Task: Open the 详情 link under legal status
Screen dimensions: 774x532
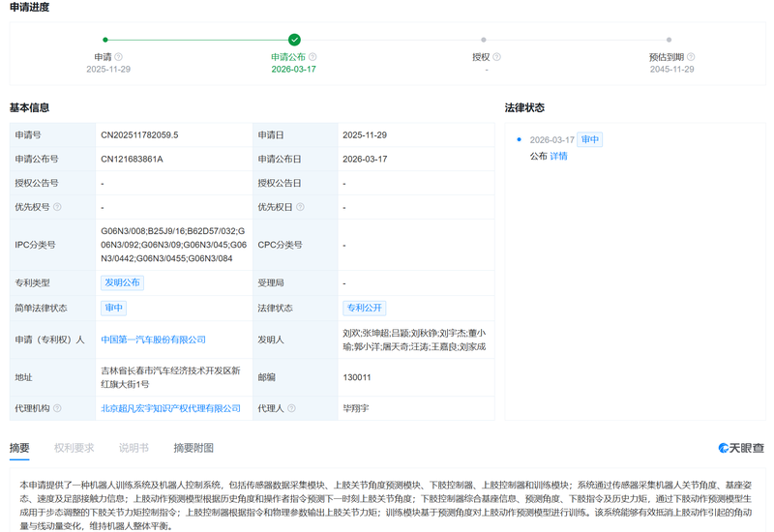Action: pyautogui.click(x=558, y=156)
